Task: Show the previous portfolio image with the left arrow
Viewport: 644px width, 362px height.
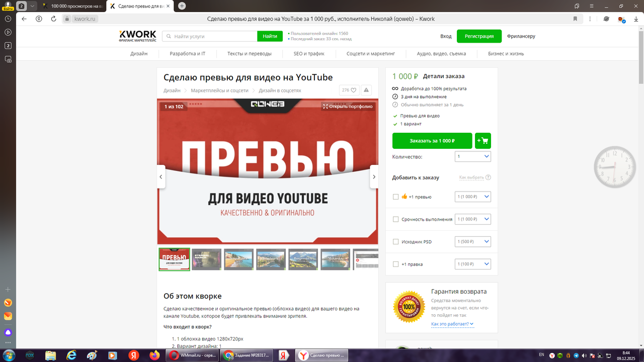Action: pyautogui.click(x=161, y=177)
